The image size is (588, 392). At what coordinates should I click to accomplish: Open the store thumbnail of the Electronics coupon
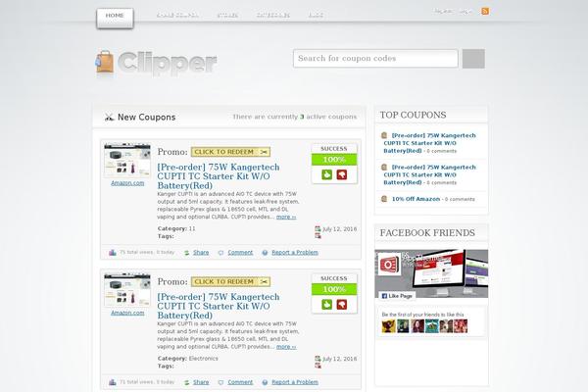point(127,290)
